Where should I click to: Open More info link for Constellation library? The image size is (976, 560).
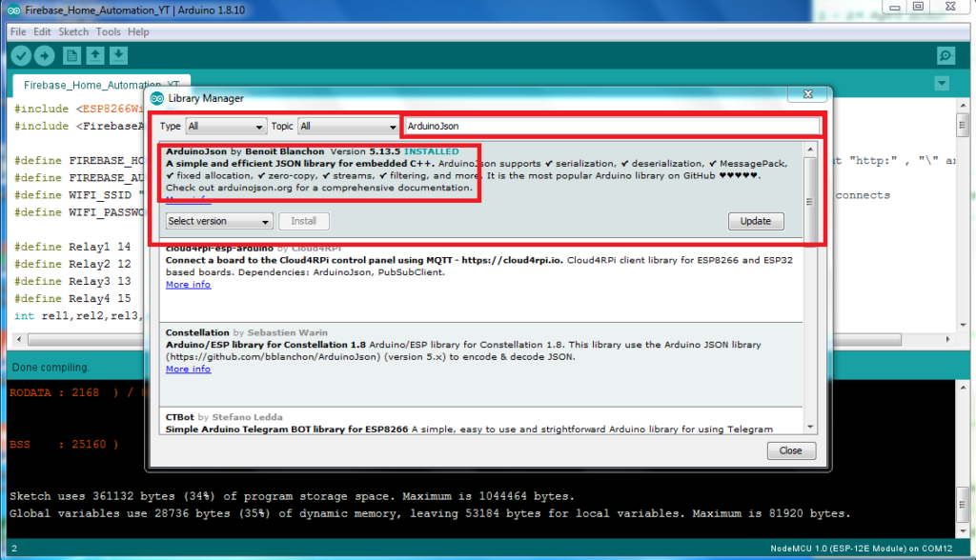tap(188, 369)
